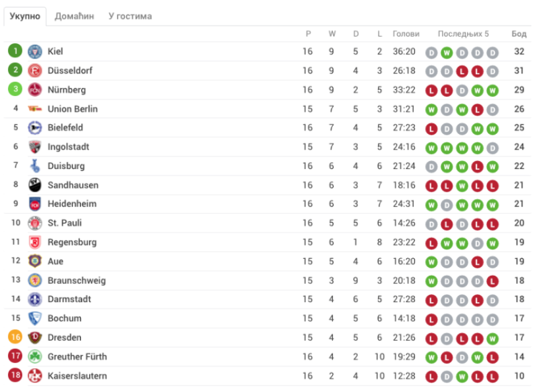Select the Укупно tab
This screenshot has height=392, width=540.
24,16
